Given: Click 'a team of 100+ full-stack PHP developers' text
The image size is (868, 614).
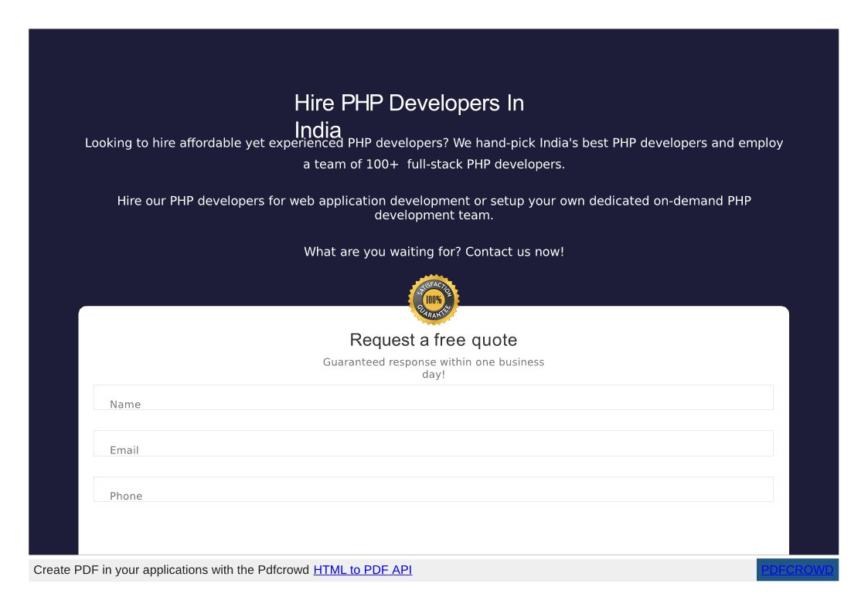Looking at the screenshot, I should [434, 165].
